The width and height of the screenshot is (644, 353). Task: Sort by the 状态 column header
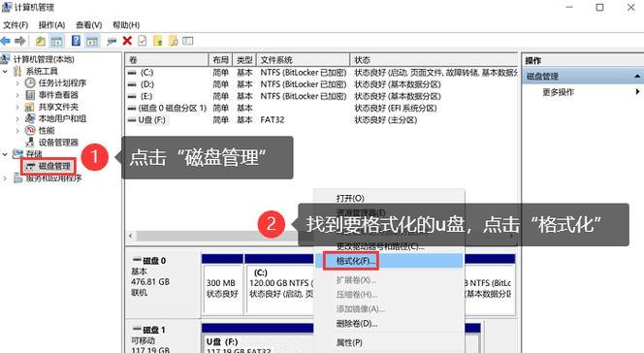[434, 60]
